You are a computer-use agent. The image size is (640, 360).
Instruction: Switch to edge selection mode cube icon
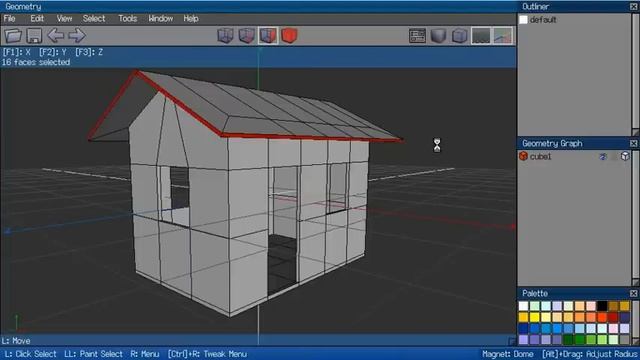click(247, 36)
